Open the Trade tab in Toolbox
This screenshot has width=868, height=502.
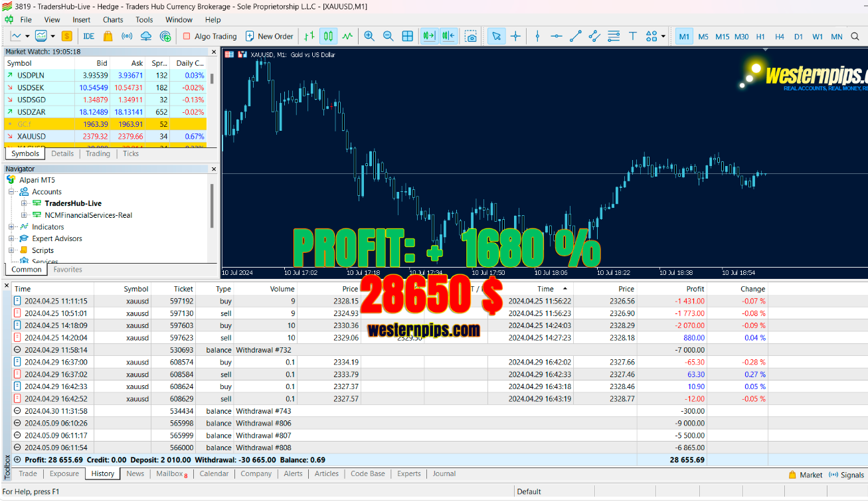pos(28,473)
